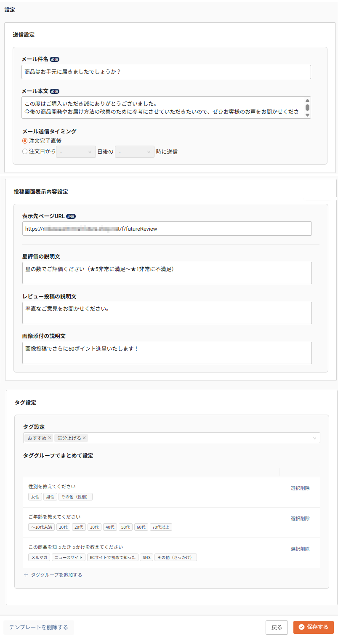Toggle the 女性 tag chip in 性別 group
The image size is (338, 644).
coord(35,497)
